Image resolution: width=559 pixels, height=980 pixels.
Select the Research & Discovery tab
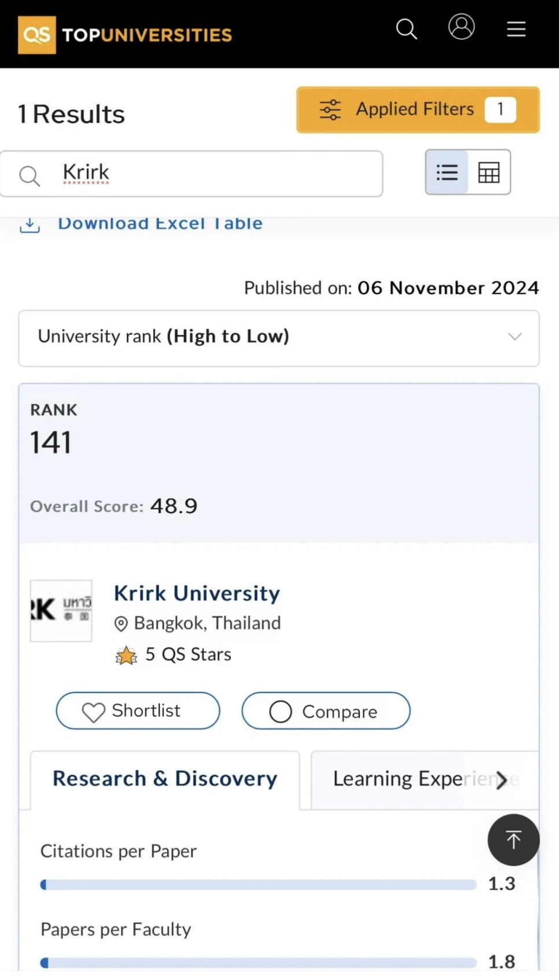pos(164,778)
